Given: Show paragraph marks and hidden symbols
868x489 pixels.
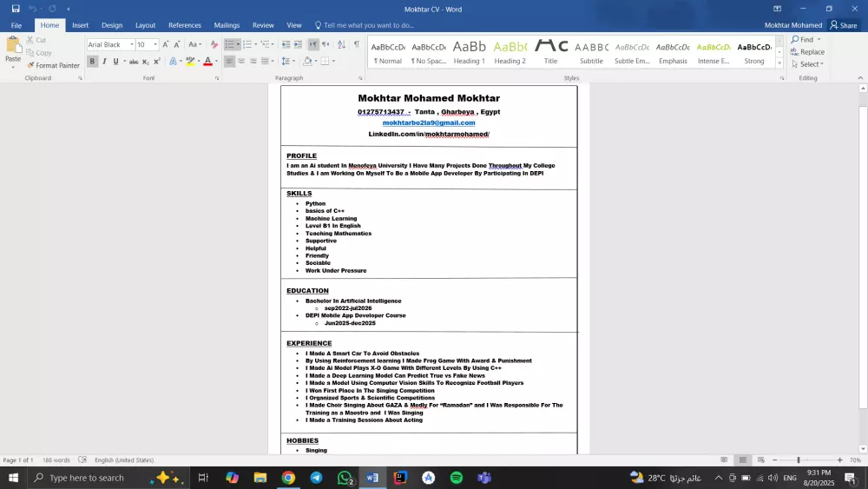Looking at the screenshot, I should pyautogui.click(x=357, y=44).
